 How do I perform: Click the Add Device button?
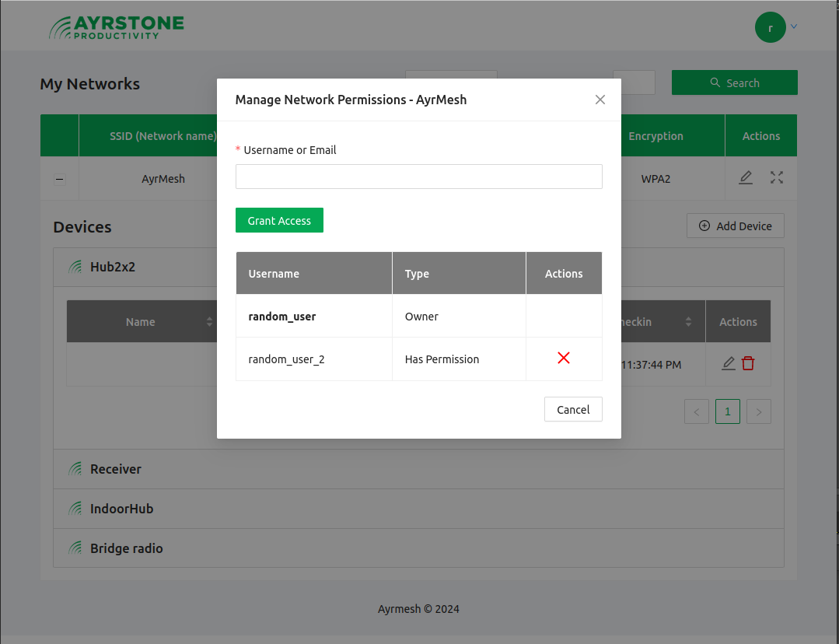click(x=736, y=226)
